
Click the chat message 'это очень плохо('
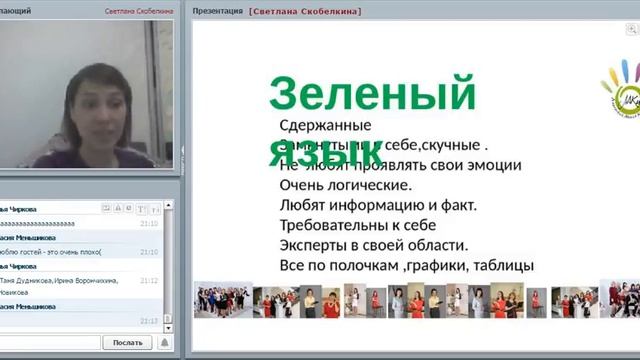pyautogui.click(x=50, y=252)
